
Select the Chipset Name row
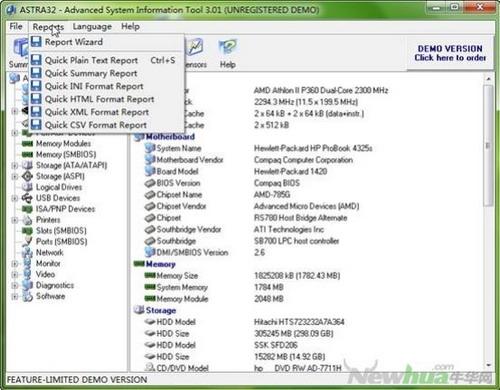point(218,195)
